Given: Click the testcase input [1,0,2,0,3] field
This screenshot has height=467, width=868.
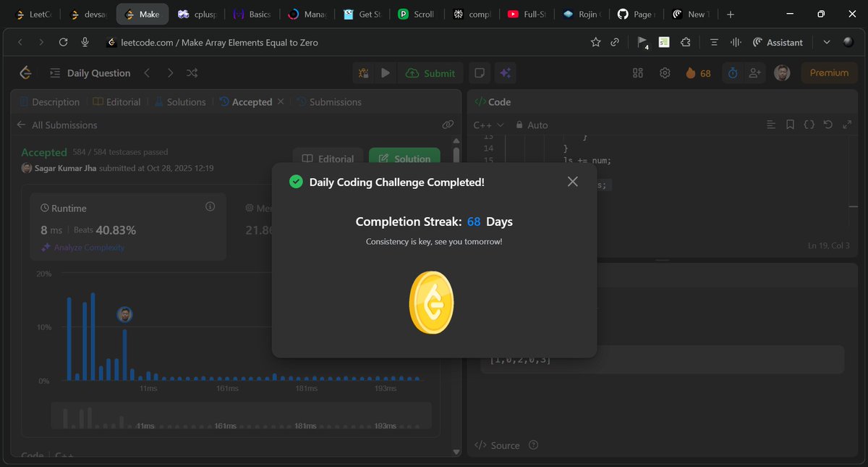Looking at the screenshot, I should [662, 359].
